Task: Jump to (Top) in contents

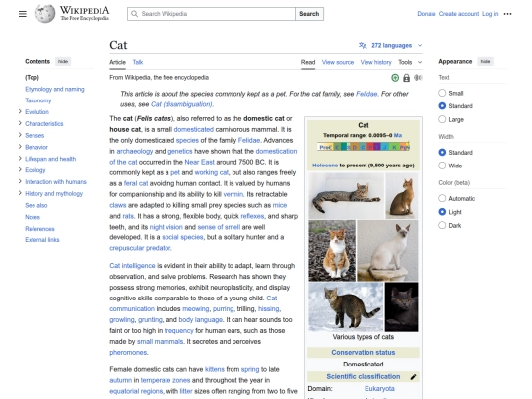Action: coord(32,78)
